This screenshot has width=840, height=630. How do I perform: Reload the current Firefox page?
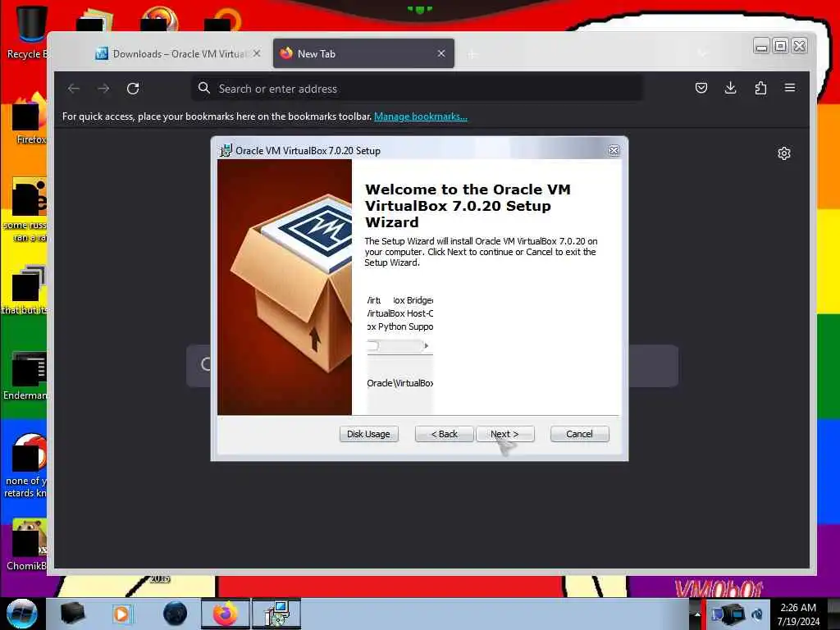coord(133,89)
